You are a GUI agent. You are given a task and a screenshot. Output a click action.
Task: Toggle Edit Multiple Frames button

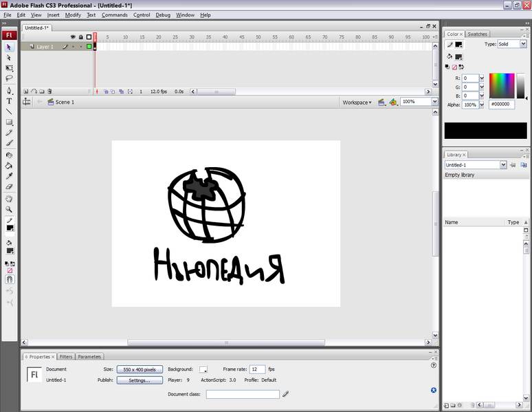coord(121,91)
